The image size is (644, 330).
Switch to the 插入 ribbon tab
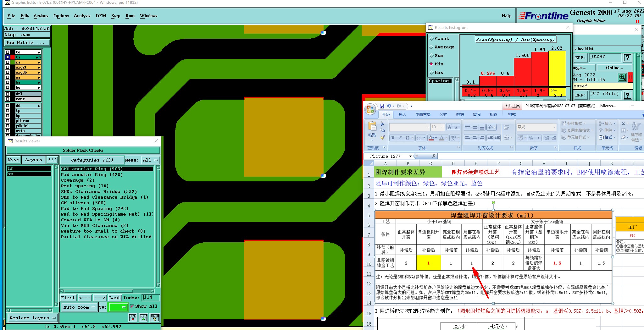pos(402,115)
